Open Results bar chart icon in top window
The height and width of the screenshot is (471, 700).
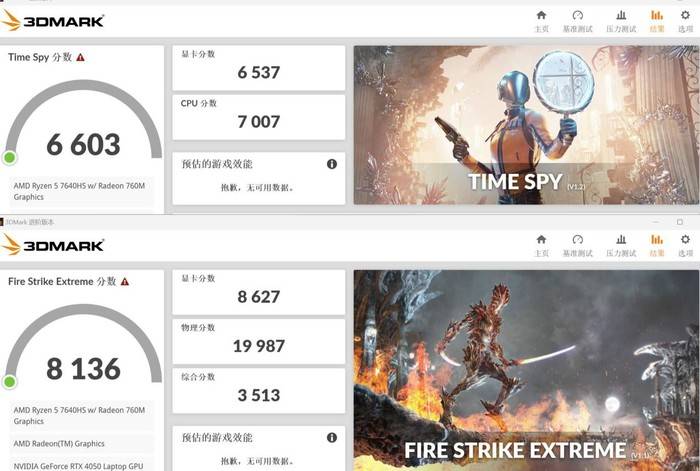[657, 16]
